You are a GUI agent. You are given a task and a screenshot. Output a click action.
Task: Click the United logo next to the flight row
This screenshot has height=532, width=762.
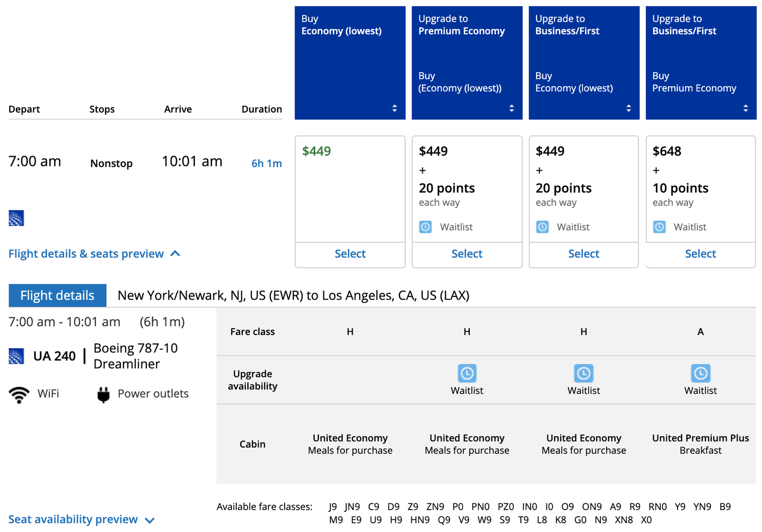[x=16, y=218]
